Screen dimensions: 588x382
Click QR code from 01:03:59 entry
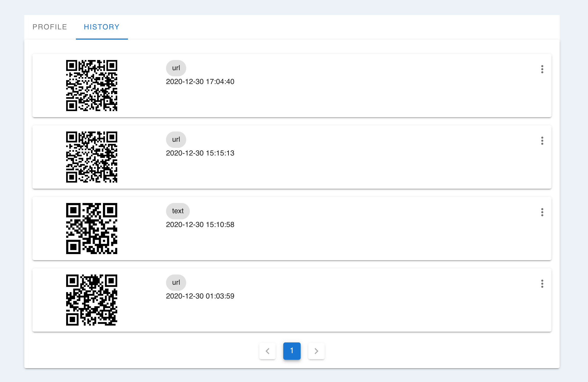tap(92, 300)
